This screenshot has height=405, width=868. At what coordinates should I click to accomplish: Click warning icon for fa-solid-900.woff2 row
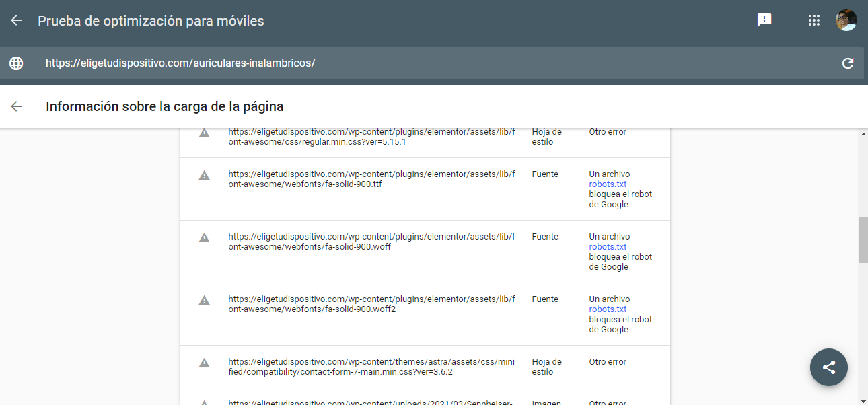point(204,300)
